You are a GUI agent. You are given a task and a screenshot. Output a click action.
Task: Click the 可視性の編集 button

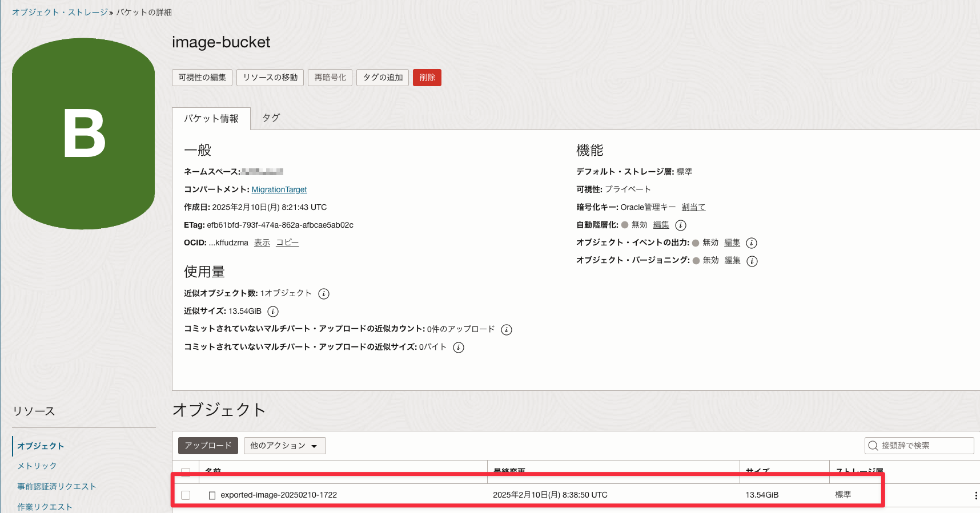202,78
